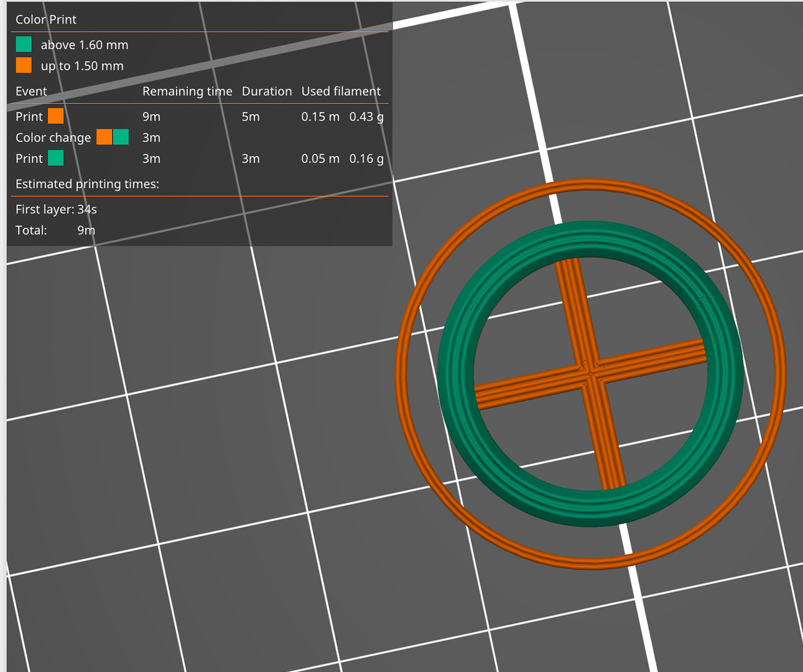Click the '0.16 g' filament weight value
The width and height of the screenshot is (803, 672).
pos(366,159)
